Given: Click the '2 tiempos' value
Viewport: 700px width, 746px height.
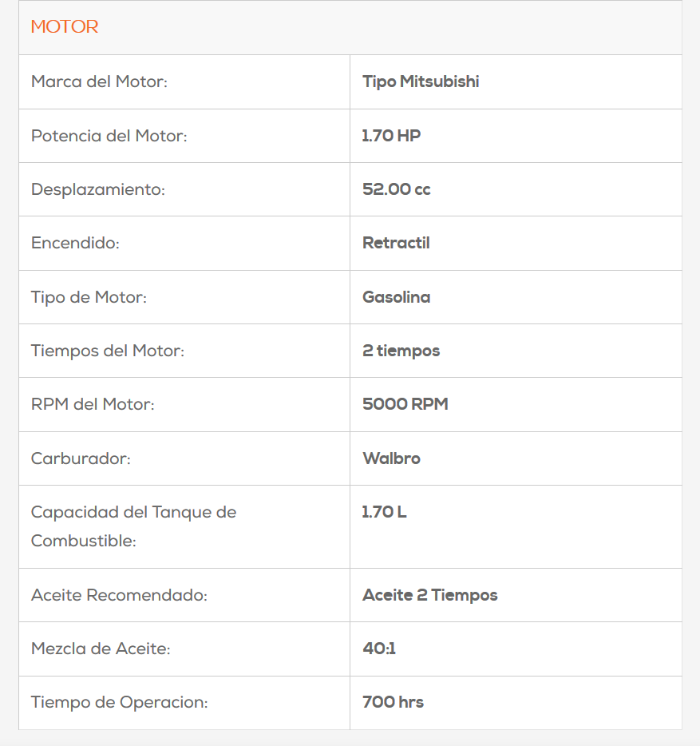Looking at the screenshot, I should click(401, 351).
